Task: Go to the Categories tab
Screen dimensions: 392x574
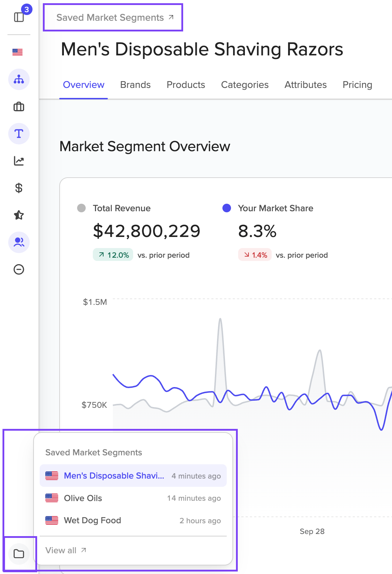Action: click(x=245, y=85)
